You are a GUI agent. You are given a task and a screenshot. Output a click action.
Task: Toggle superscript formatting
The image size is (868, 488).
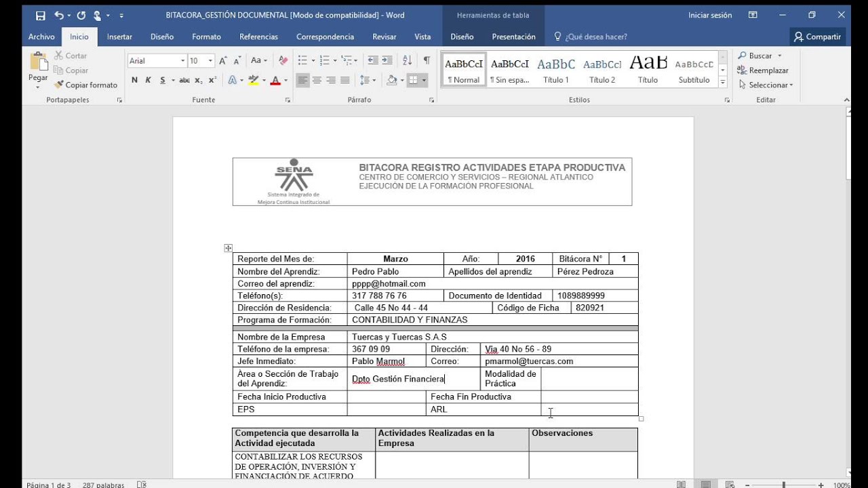click(x=212, y=80)
